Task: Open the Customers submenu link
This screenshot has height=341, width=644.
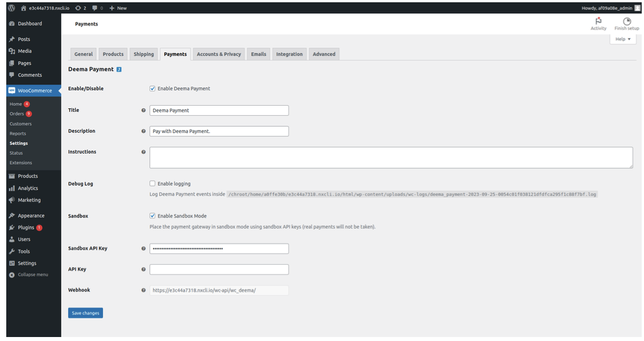Action: [x=20, y=123]
